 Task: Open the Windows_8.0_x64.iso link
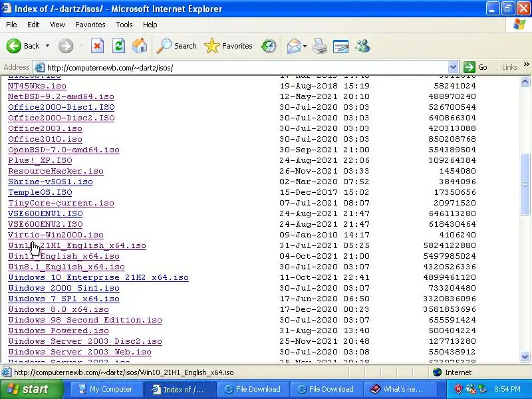(x=59, y=309)
